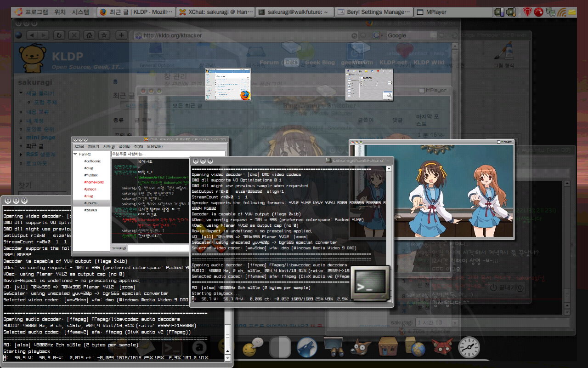Image resolution: width=588 pixels, height=368 pixels.
Task: Open the 창 menu in XChat
Action: (x=138, y=146)
